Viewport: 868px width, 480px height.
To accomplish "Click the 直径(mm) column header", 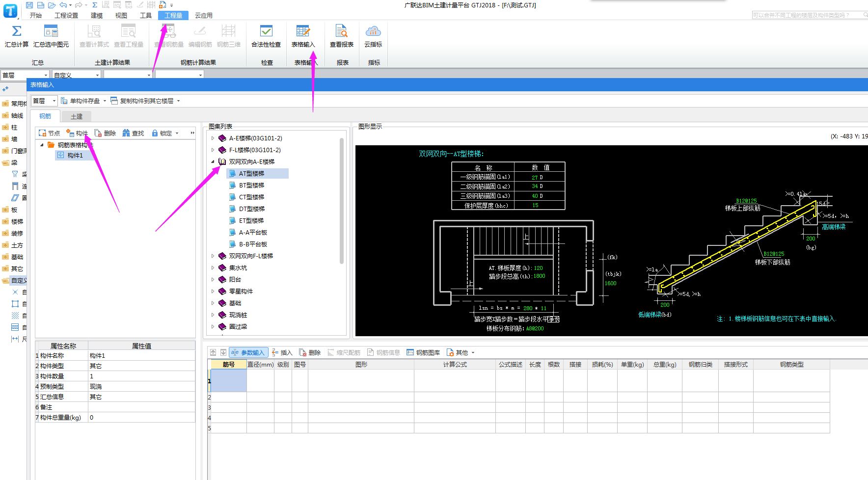I will (x=260, y=365).
